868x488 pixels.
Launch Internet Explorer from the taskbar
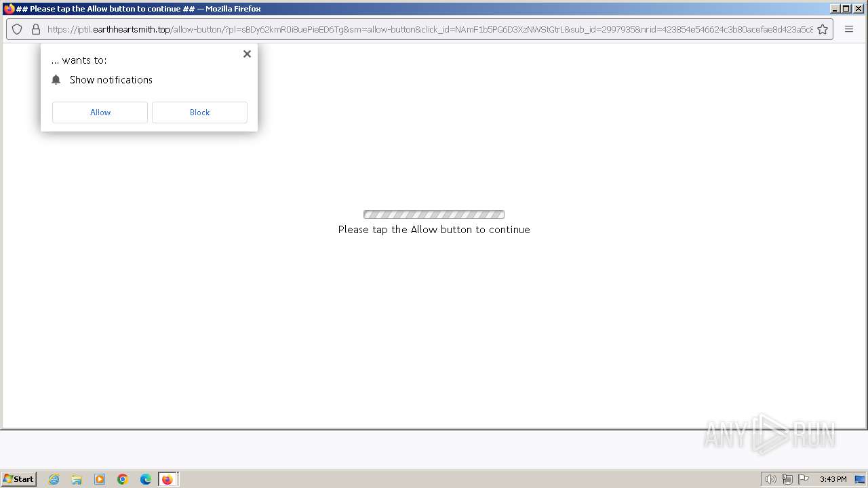pyautogui.click(x=54, y=479)
